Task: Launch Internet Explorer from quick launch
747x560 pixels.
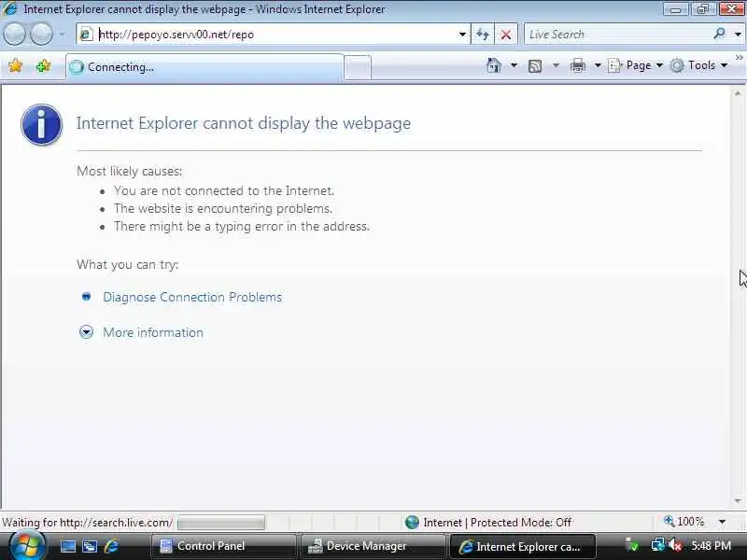Action: tap(111, 546)
